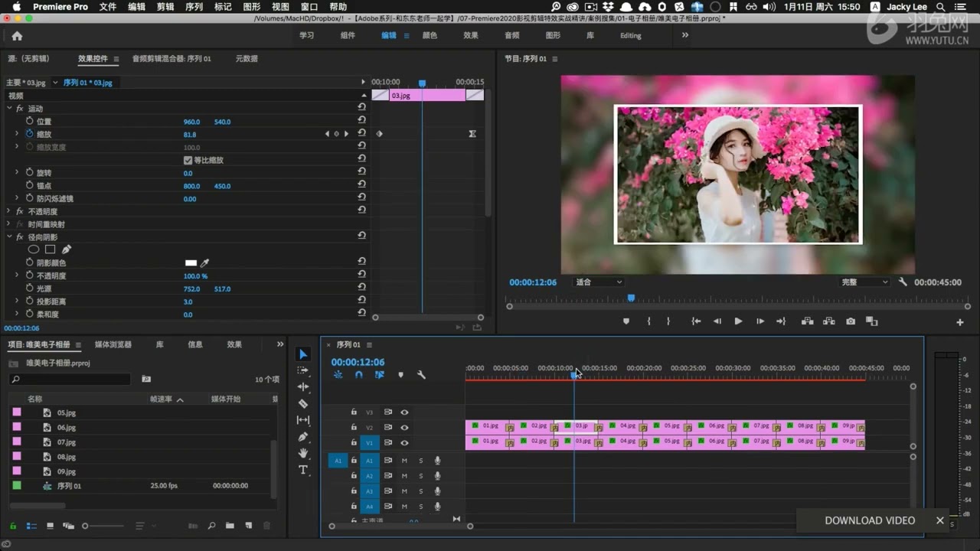The height and width of the screenshot is (551, 980).
Task: Mute audio track A1
Action: coord(404,461)
